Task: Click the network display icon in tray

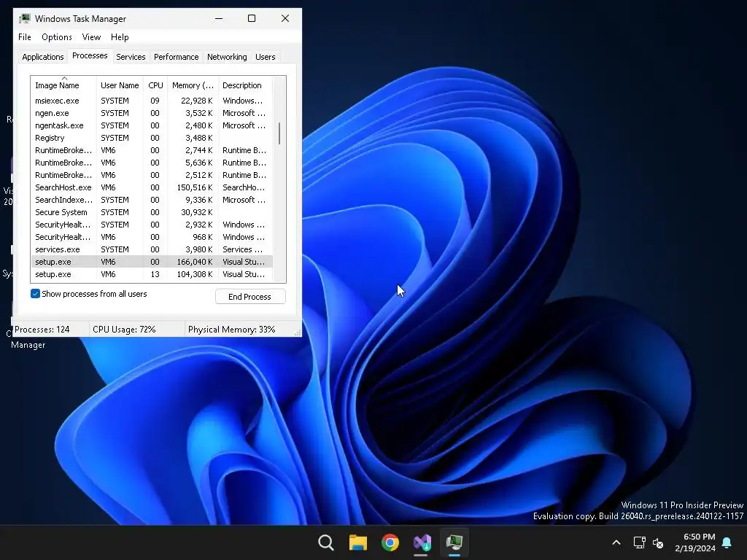Action: 639,542
